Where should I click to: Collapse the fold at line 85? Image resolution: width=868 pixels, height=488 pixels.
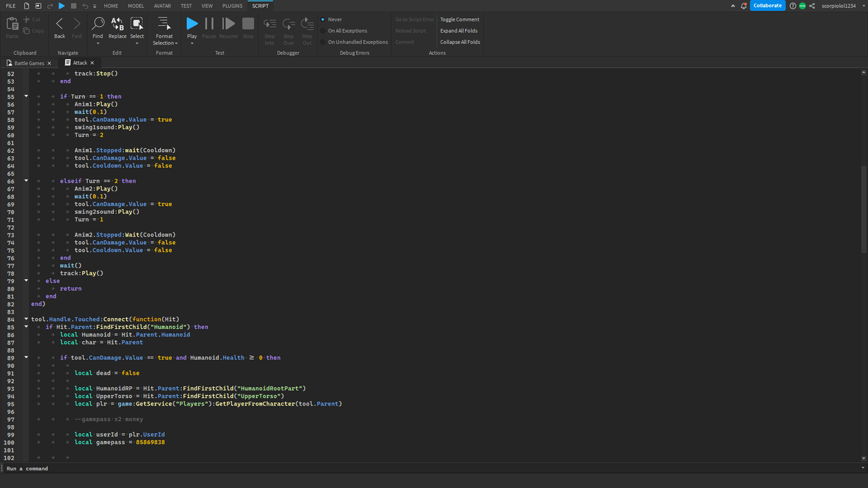(x=26, y=326)
